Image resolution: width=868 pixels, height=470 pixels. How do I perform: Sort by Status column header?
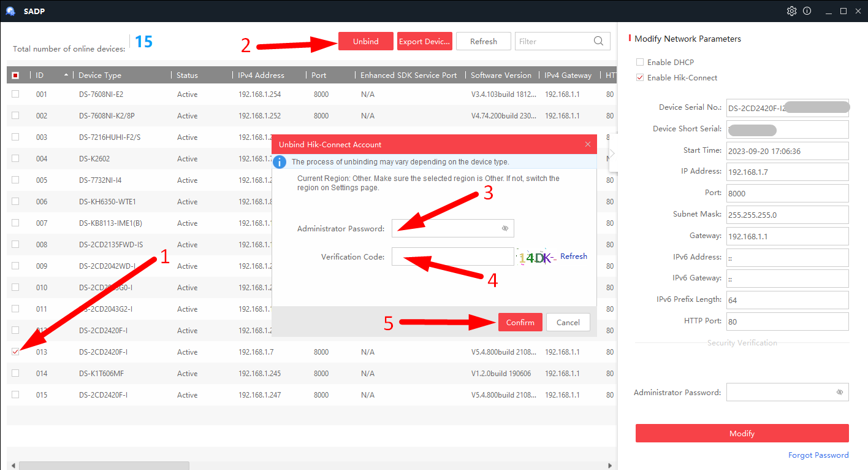pos(187,75)
